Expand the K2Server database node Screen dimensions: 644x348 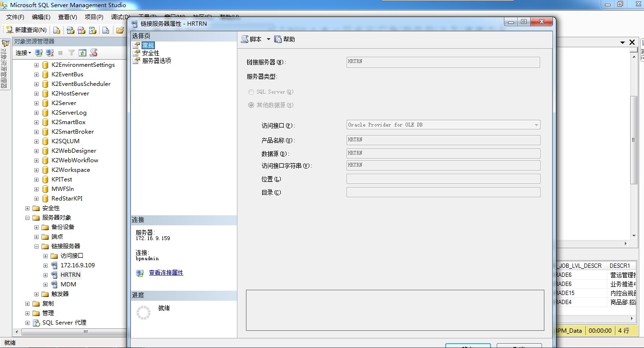[36, 103]
